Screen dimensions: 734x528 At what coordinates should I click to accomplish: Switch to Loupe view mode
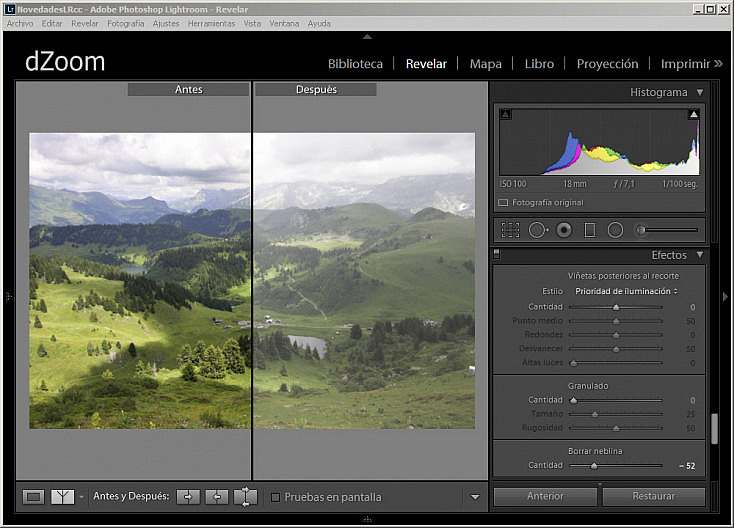(33, 497)
